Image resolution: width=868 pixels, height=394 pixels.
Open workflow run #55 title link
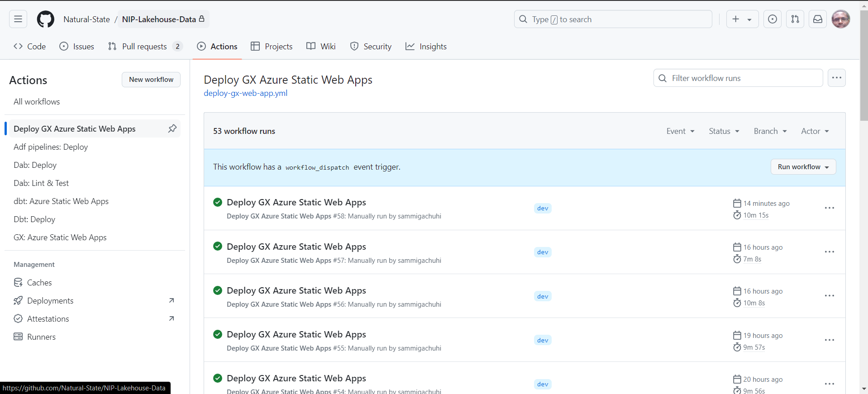coord(296,334)
